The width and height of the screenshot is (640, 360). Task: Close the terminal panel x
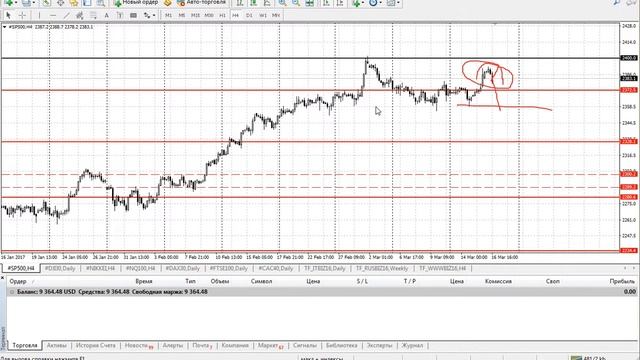pyautogui.click(x=2, y=278)
